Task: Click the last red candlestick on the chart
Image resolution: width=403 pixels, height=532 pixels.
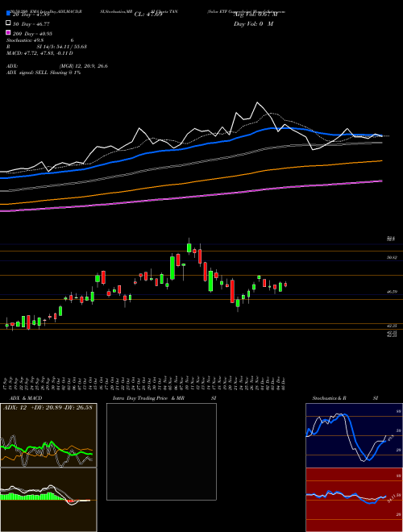Action: pyautogui.click(x=285, y=285)
